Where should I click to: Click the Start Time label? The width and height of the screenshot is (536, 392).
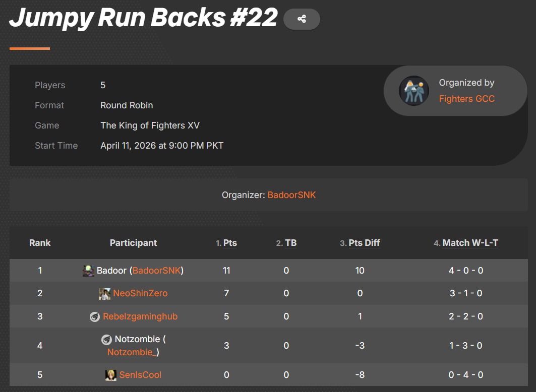tap(56, 146)
